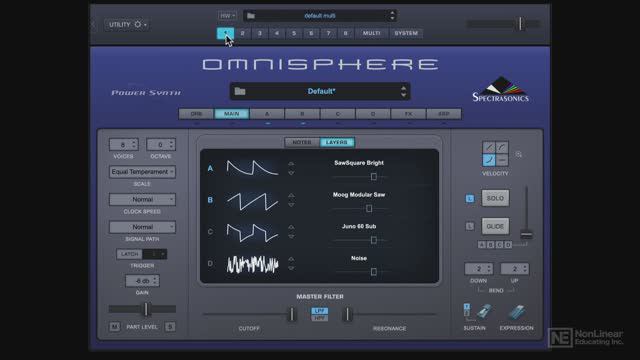Open the Signal Path dropdown
The height and width of the screenshot is (360, 640).
pos(142,227)
